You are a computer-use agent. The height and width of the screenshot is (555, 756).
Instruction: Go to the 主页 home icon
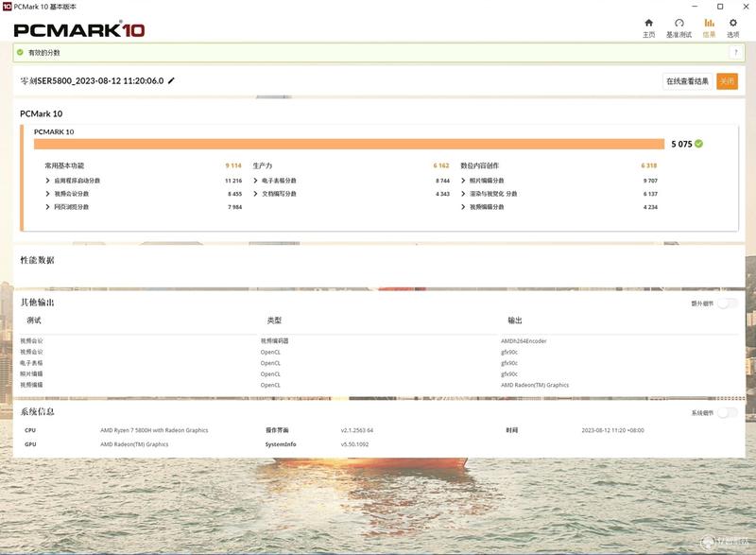648,23
